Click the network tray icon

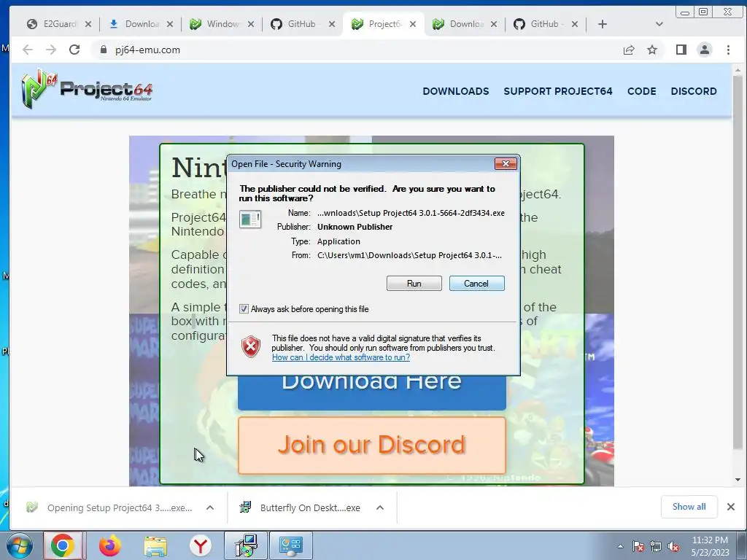coord(656,546)
